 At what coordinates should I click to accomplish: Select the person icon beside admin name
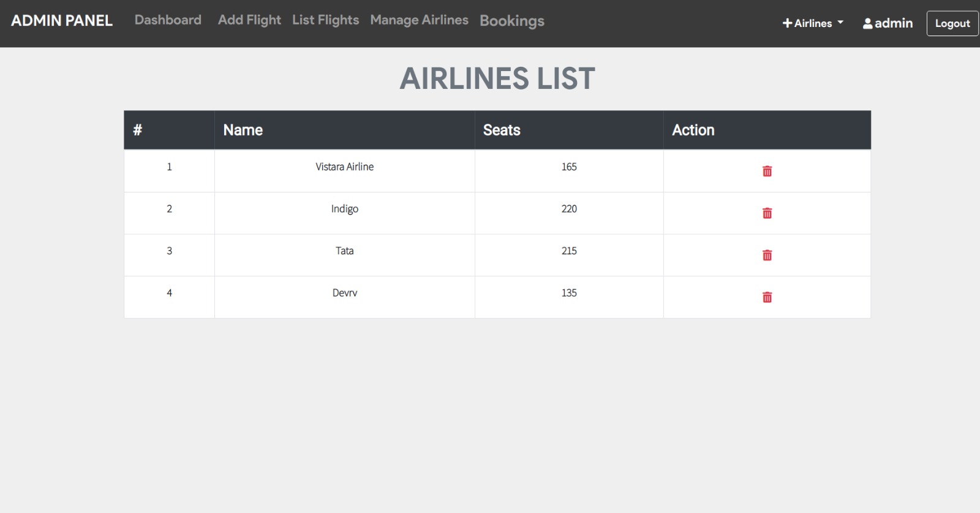click(867, 23)
